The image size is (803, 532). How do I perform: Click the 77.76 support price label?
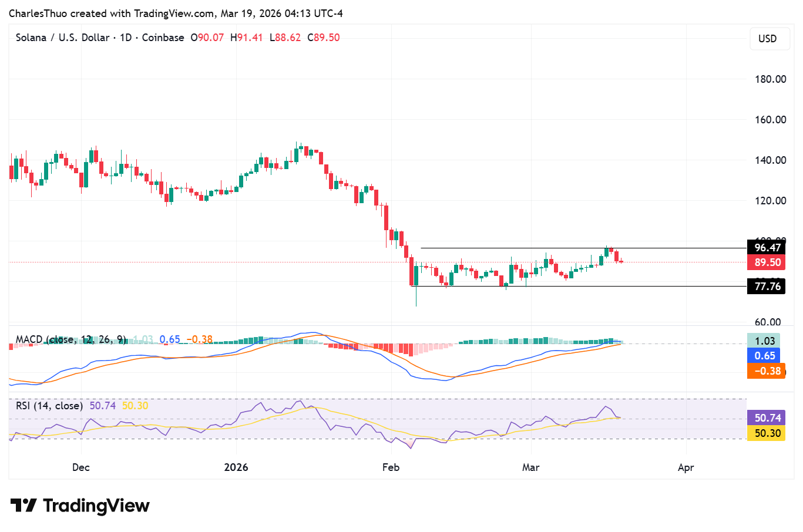[x=766, y=286]
